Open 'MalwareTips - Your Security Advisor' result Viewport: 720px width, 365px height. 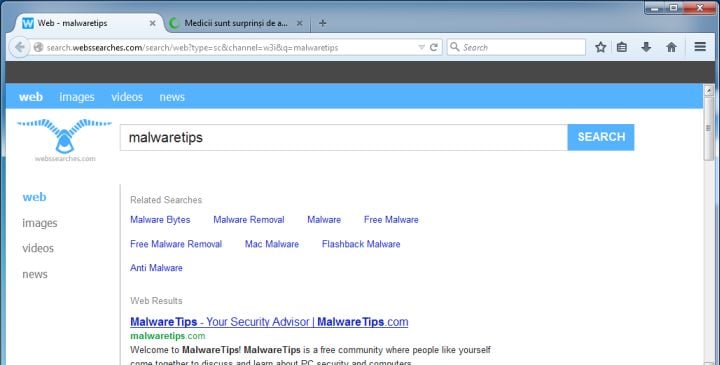[x=269, y=322]
